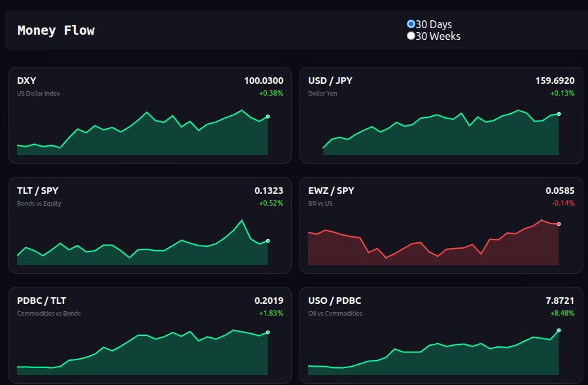Click the Money Flow heading
The width and height of the screenshot is (588, 385).
(56, 30)
